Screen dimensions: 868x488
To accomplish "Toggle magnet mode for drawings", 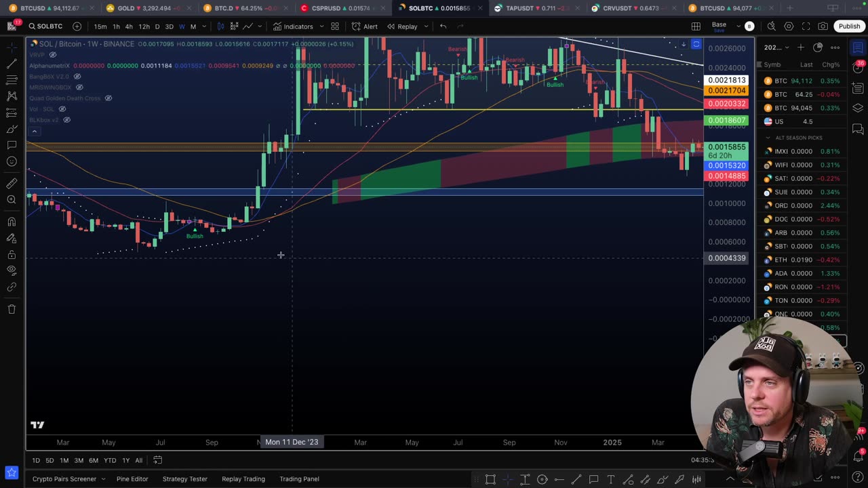I will 12,222.
